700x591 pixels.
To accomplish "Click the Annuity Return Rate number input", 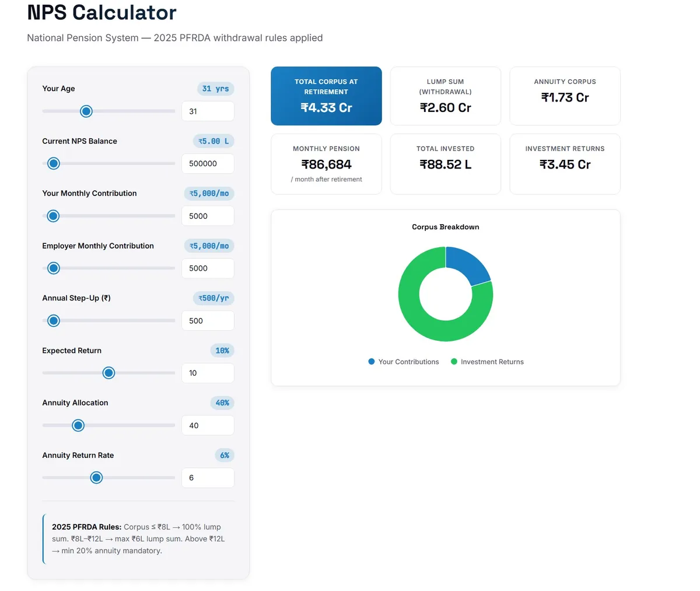I will [208, 478].
